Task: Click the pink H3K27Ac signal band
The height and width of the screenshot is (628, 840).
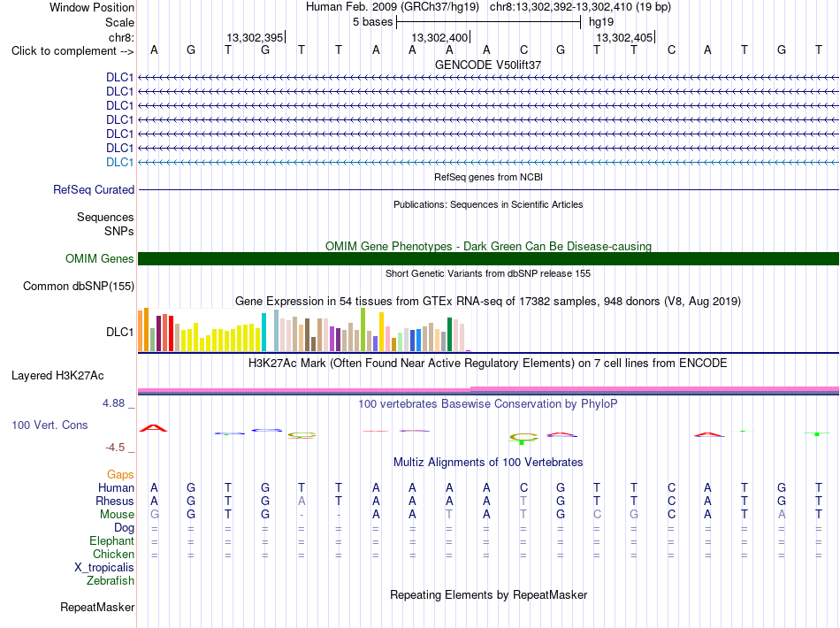Action: (488, 389)
